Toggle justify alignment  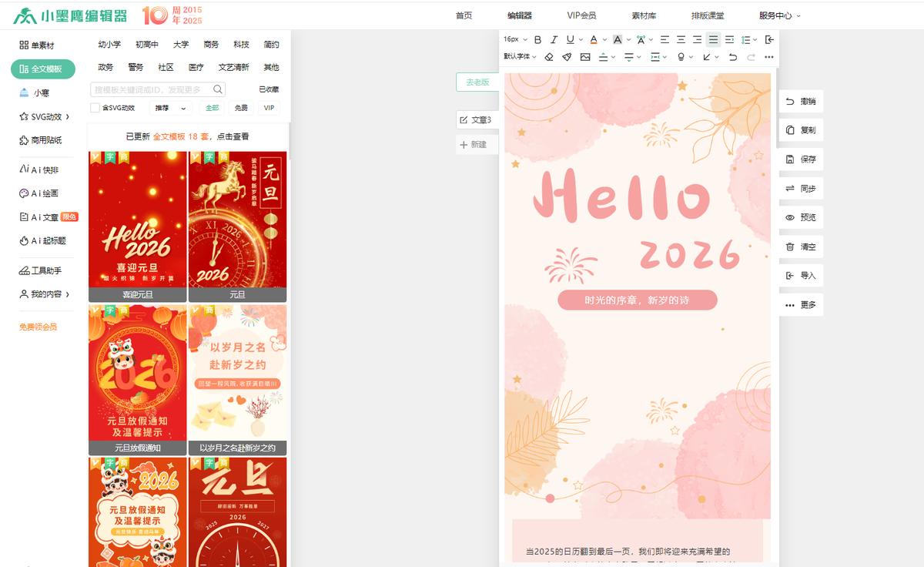pos(713,39)
